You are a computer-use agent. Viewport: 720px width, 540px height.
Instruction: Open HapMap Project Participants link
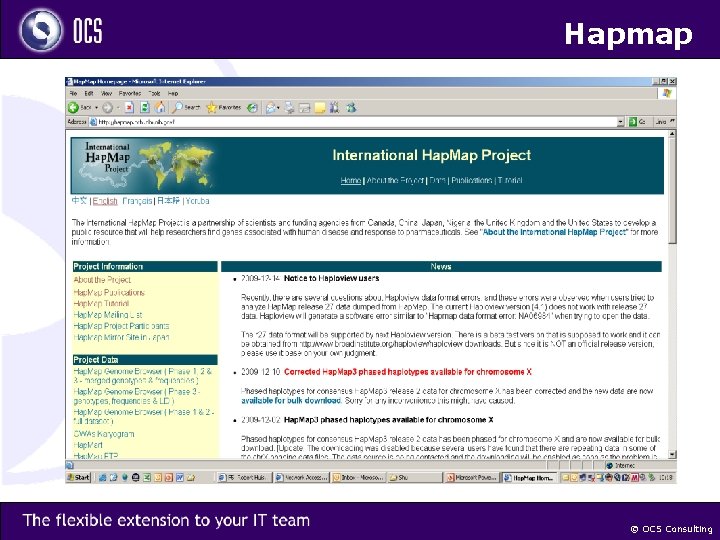121,326
